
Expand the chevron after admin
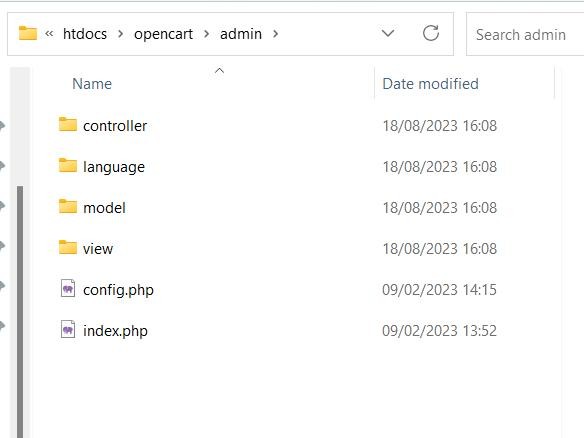pyautogui.click(x=275, y=34)
